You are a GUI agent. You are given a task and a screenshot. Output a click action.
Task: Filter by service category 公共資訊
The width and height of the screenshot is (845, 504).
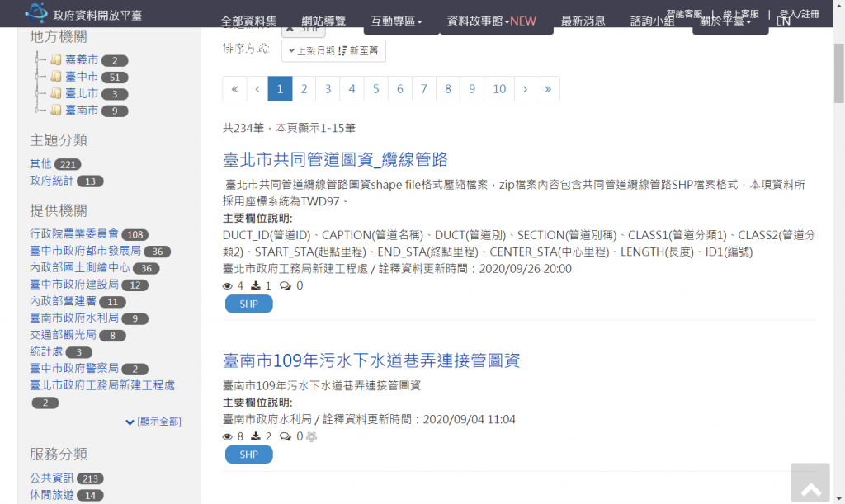click(x=51, y=478)
